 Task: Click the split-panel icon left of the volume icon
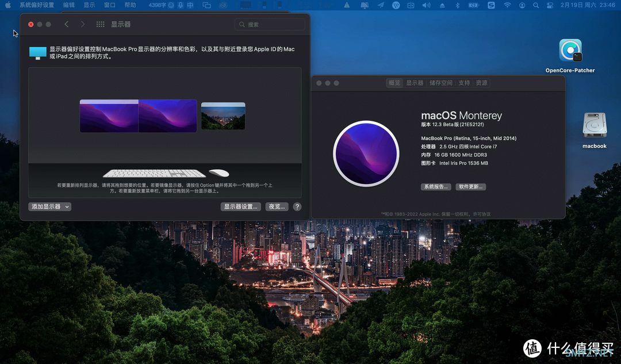click(411, 5)
